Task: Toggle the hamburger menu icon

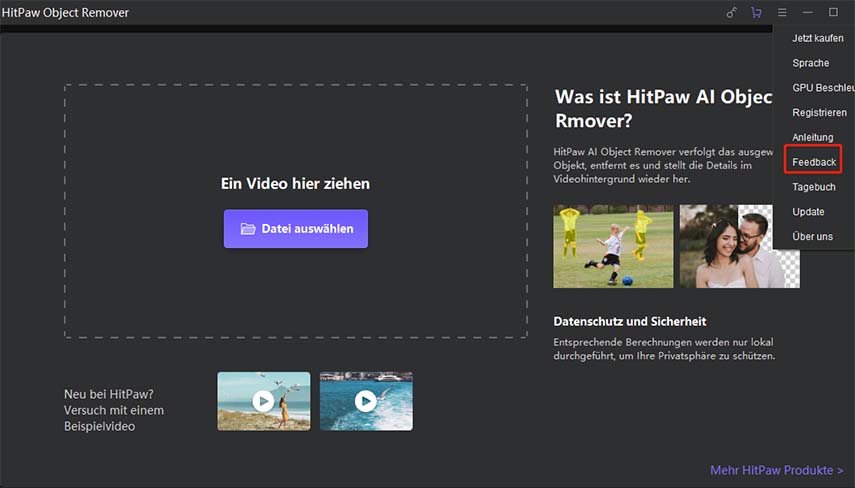Action: coord(782,13)
